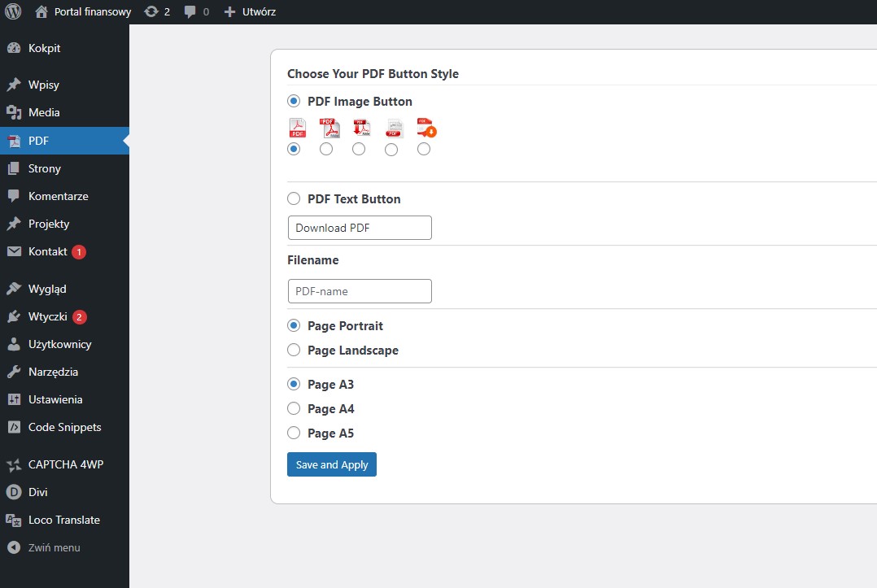Click the Użytkownicy person icon
The image size is (877, 588).
pyautogui.click(x=14, y=344)
